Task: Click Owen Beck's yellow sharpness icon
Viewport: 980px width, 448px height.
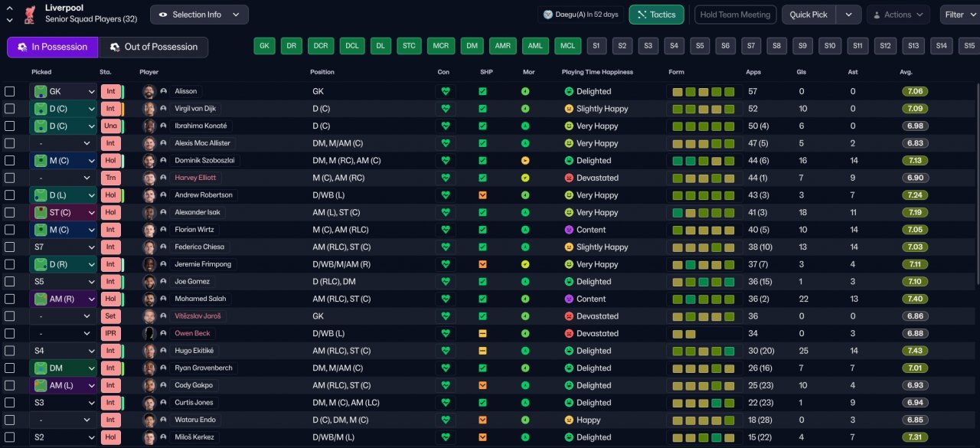Action: (482, 333)
